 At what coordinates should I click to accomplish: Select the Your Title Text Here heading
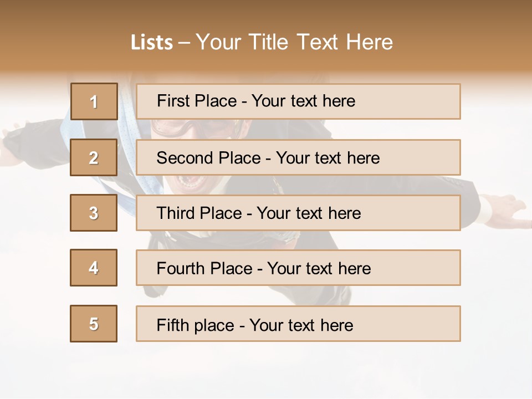tap(294, 42)
